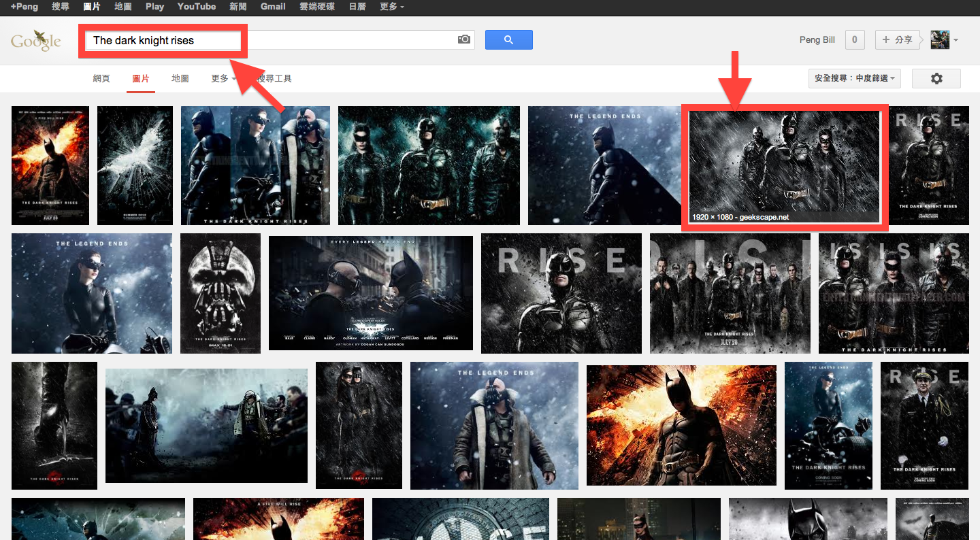Open the second-row Batman and Catwoman banner thumbnail
Viewport: 980px width, 540px height.
click(x=894, y=293)
